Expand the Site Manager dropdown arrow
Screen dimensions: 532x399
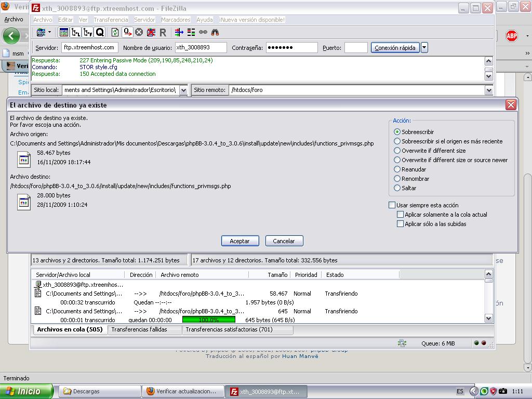49,32
